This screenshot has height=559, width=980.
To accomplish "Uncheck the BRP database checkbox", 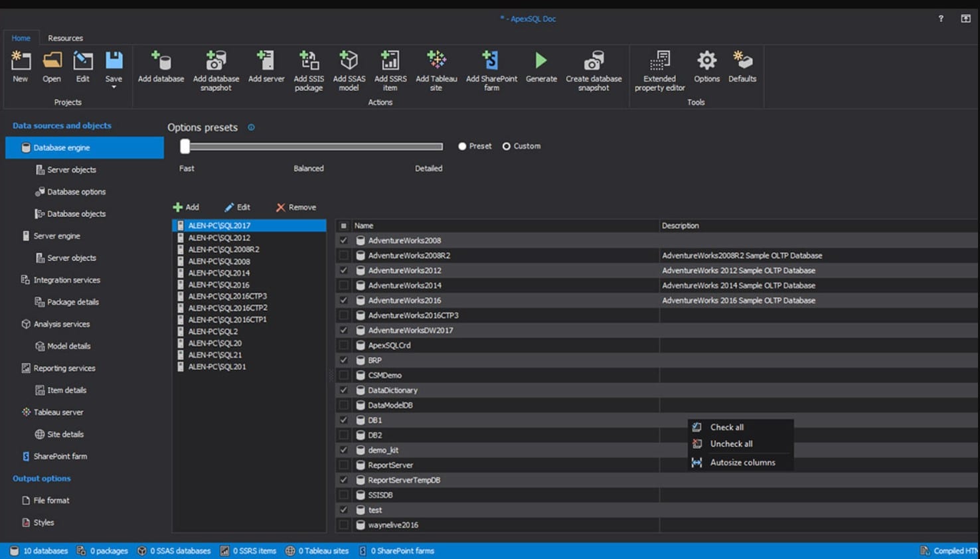I will (x=343, y=360).
